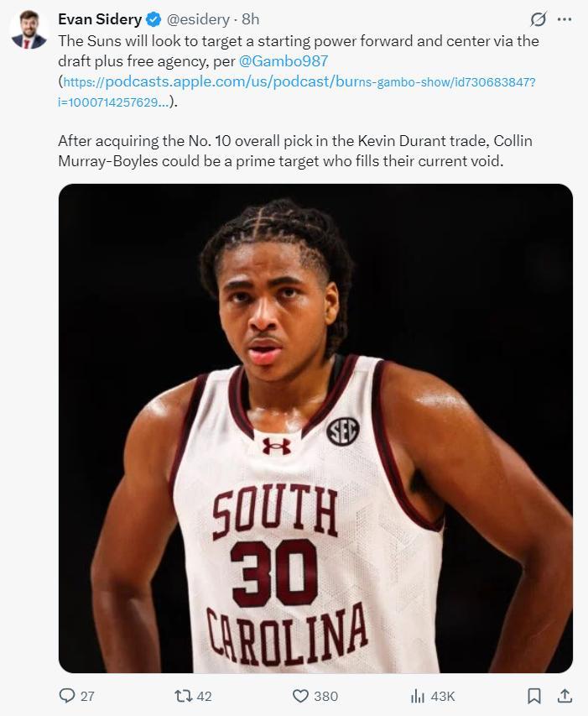Click the Grok explain-this-post icon

(539, 19)
